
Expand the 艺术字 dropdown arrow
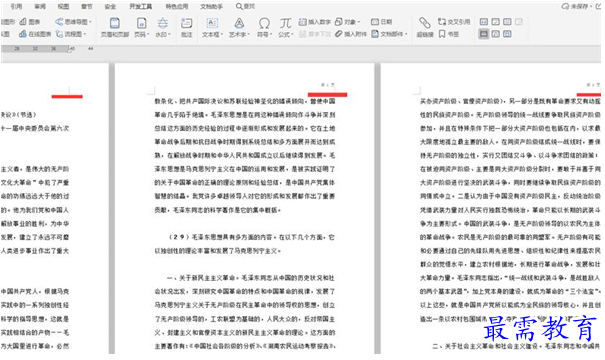click(248, 35)
